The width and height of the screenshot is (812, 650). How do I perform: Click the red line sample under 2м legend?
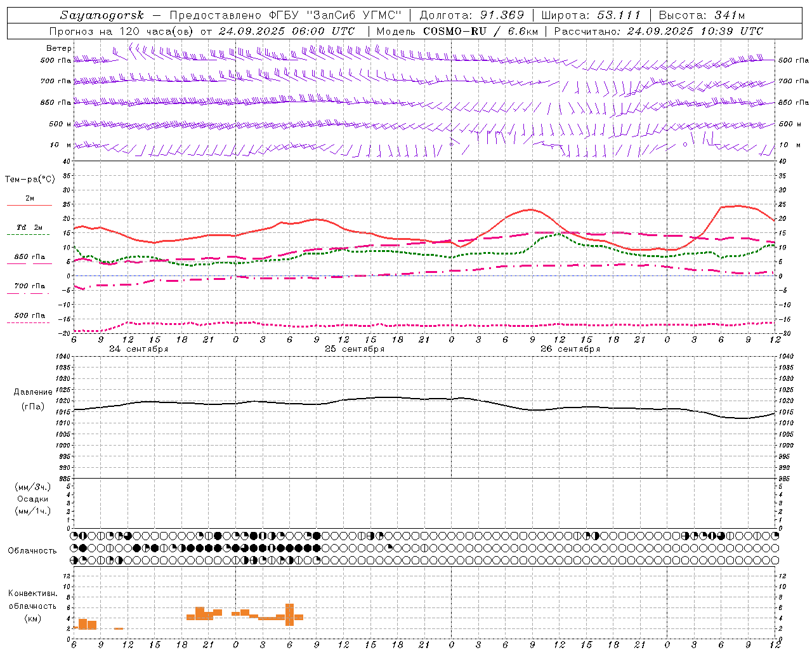click(x=29, y=205)
